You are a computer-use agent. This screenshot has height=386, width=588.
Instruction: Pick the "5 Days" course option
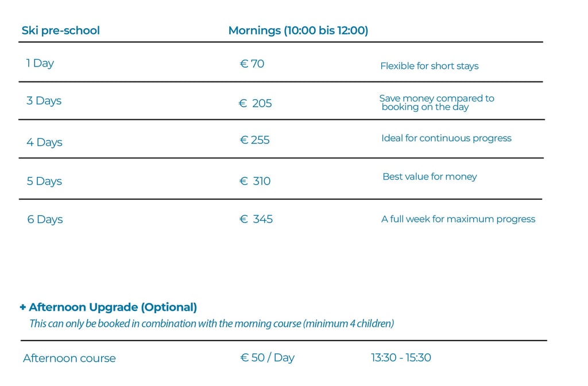tap(44, 181)
